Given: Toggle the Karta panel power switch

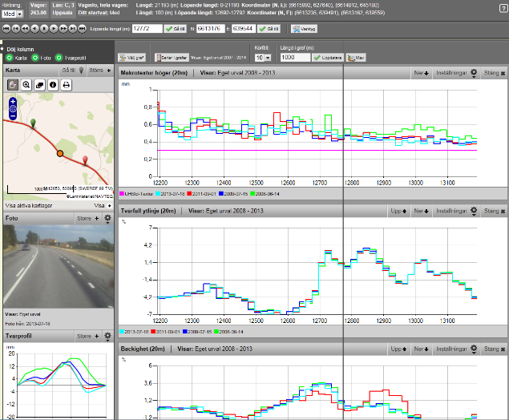Looking at the screenshot, I should [10, 58].
